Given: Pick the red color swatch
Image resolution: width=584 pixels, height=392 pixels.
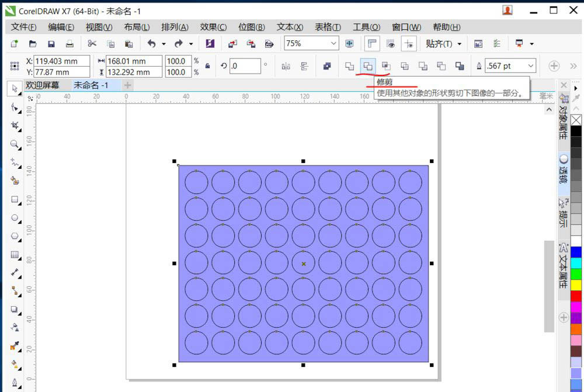Looking at the screenshot, I should 576,296.
